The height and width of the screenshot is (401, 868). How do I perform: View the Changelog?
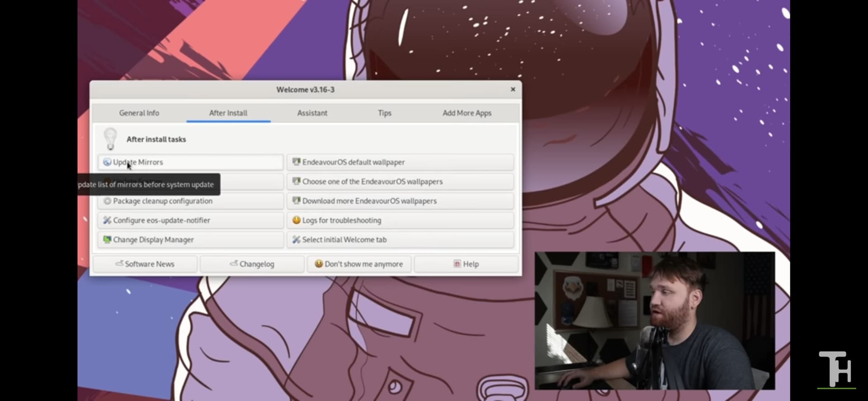(252, 264)
